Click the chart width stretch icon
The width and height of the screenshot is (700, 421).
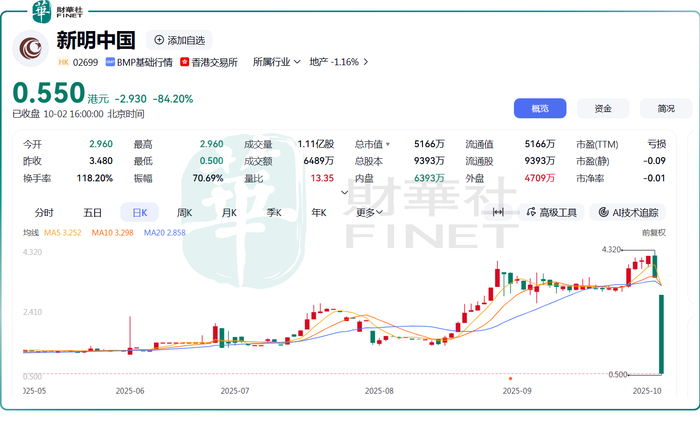(498, 212)
